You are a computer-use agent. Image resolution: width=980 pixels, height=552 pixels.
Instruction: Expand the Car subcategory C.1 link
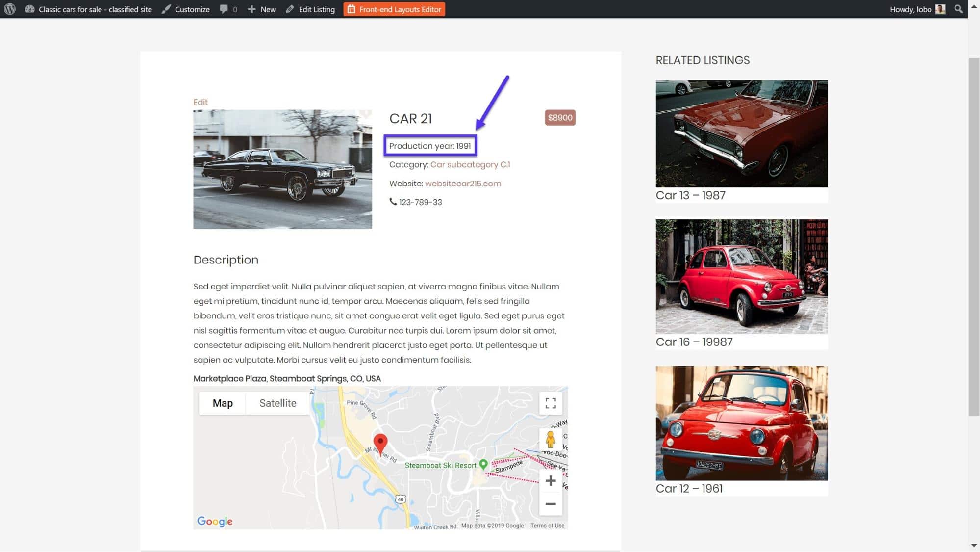point(471,164)
